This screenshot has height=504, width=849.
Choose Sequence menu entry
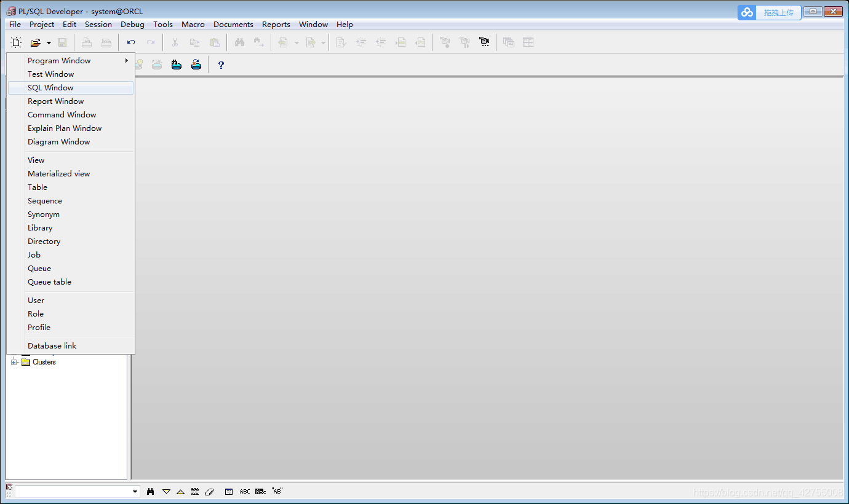click(x=71, y=201)
